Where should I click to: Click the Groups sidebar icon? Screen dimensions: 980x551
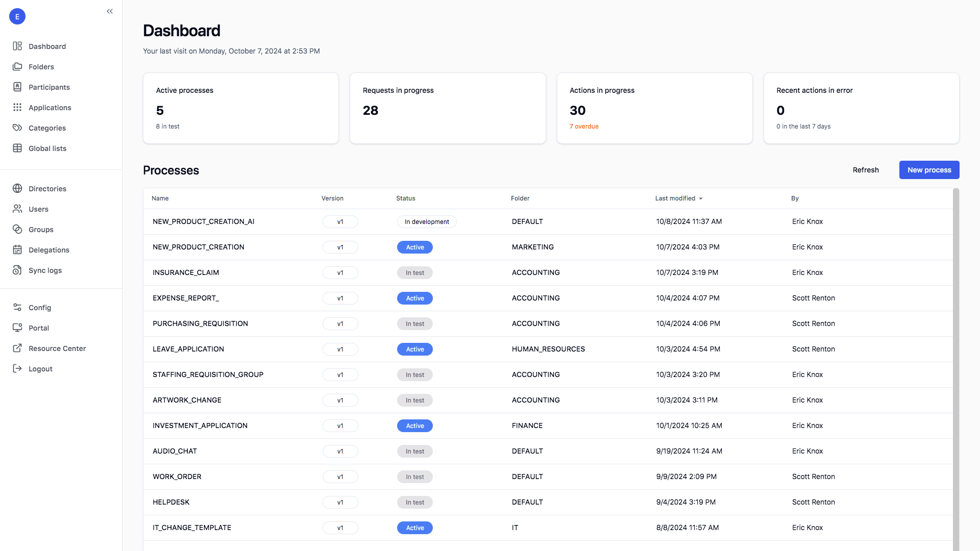pyautogui.click(x=17, y=230)
